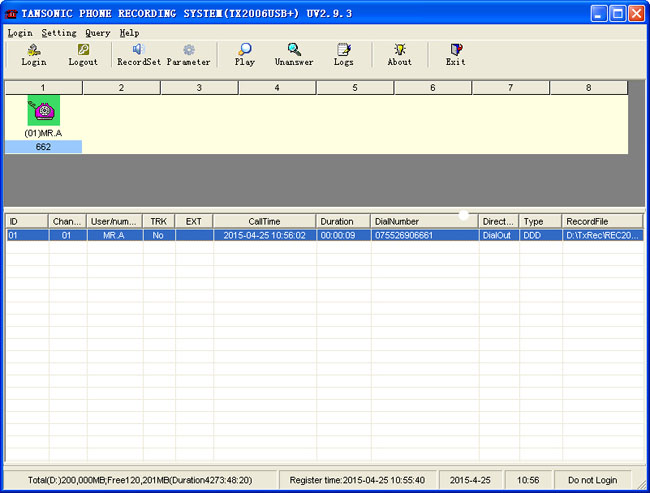Click channel 5 column header
Viewport: 650px width, 493px height.
coord(354,88)
